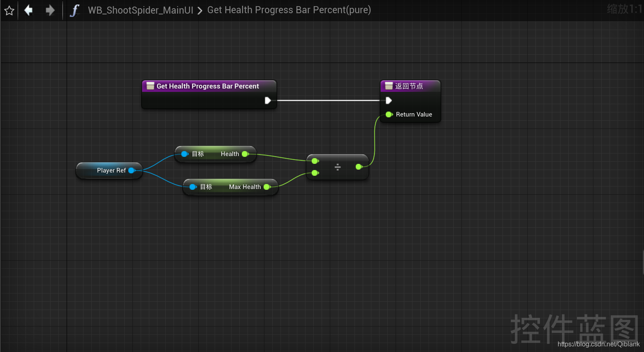Open WB_ShootSpider_MainUI breadcrumb
The image size is (644, 352).
pyautogui.click(x=140, y=10)
